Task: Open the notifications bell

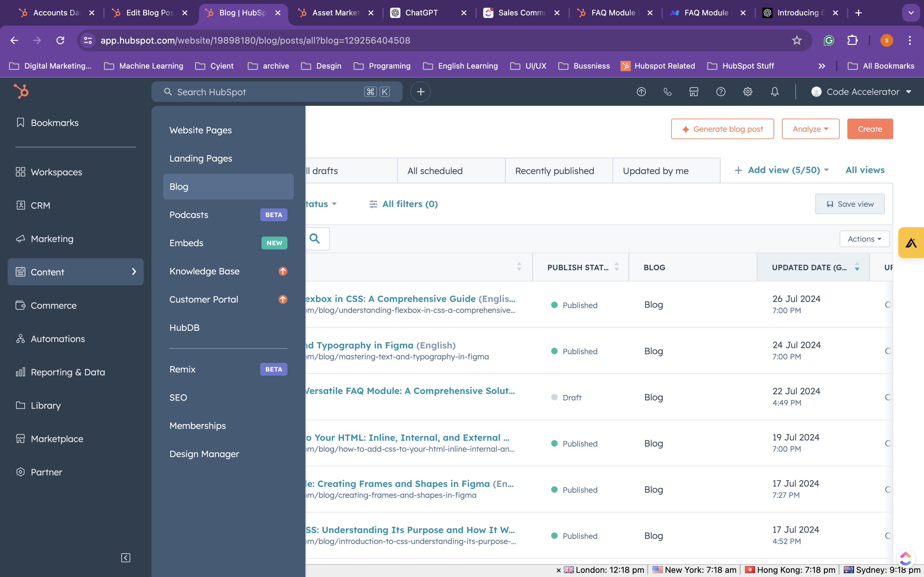Action: click(x=774, y=92)
